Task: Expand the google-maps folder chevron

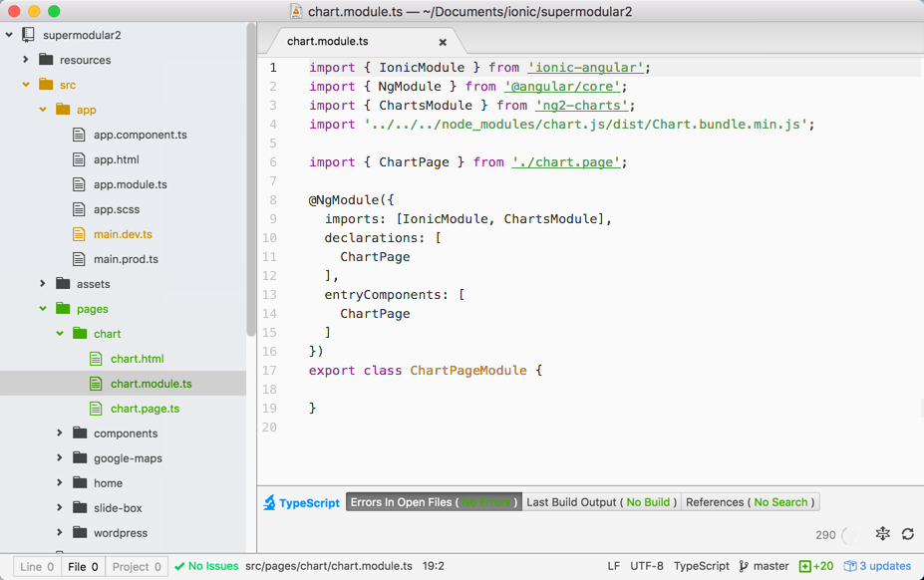Action: (x=60, y=457)
